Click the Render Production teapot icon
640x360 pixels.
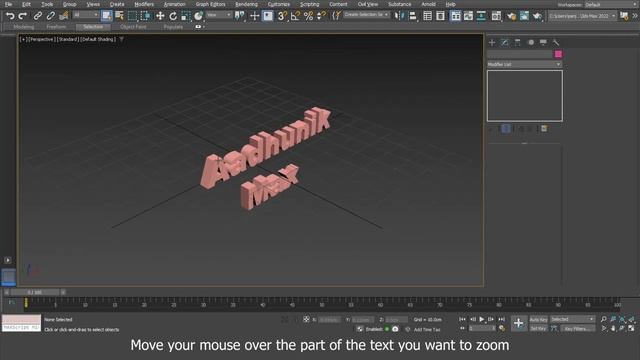(537, 16)
